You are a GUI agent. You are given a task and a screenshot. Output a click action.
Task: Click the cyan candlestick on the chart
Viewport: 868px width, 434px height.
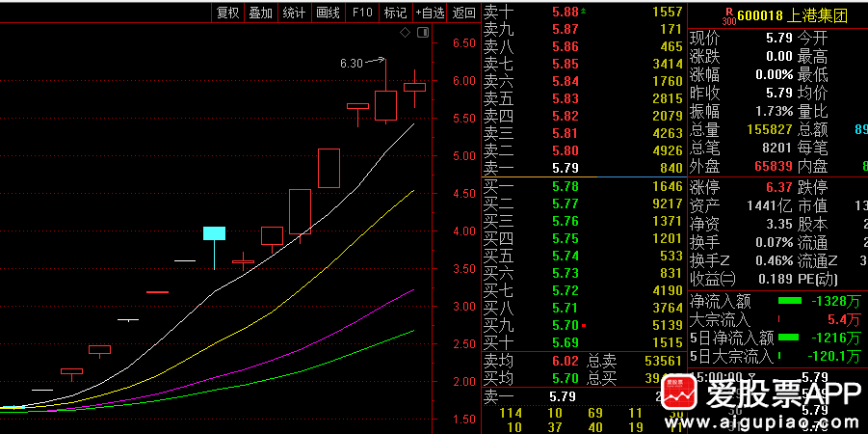coord(214,232)
